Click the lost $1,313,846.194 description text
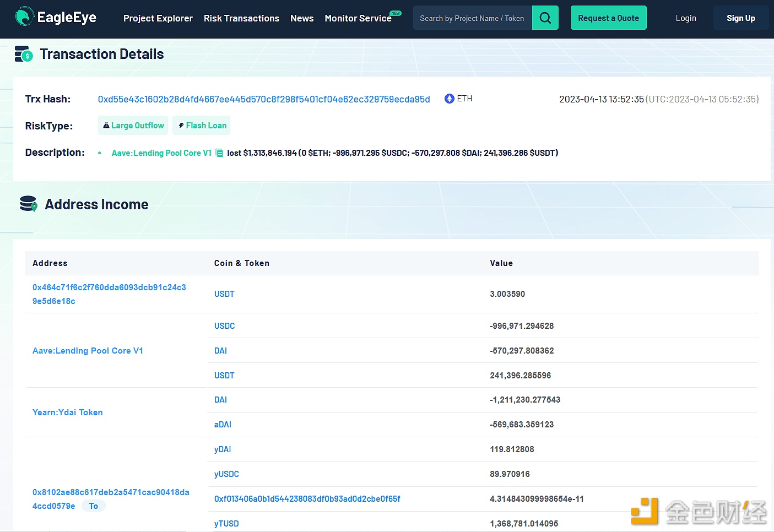This screenshot has height=532, width=774. coord(393,153)
